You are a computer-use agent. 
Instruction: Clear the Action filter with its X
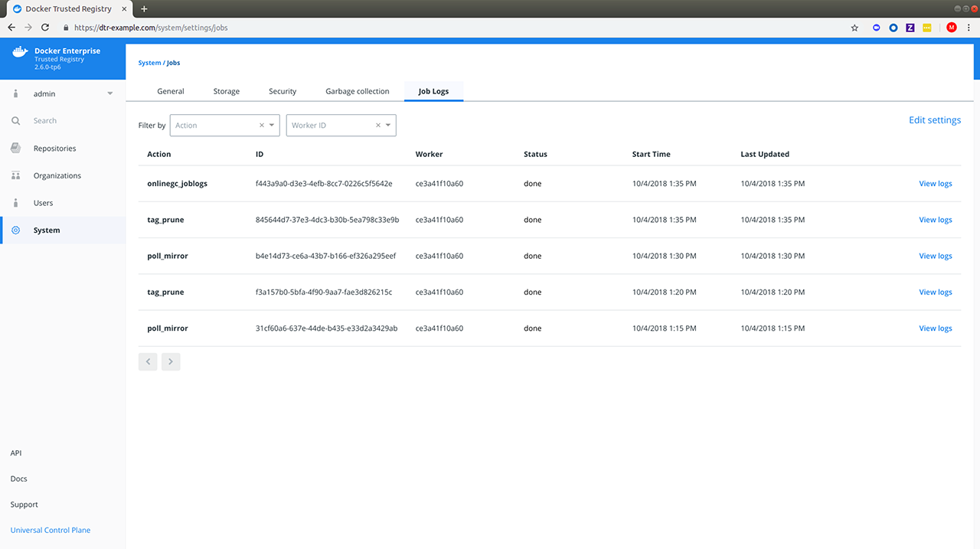pos(262,126)
